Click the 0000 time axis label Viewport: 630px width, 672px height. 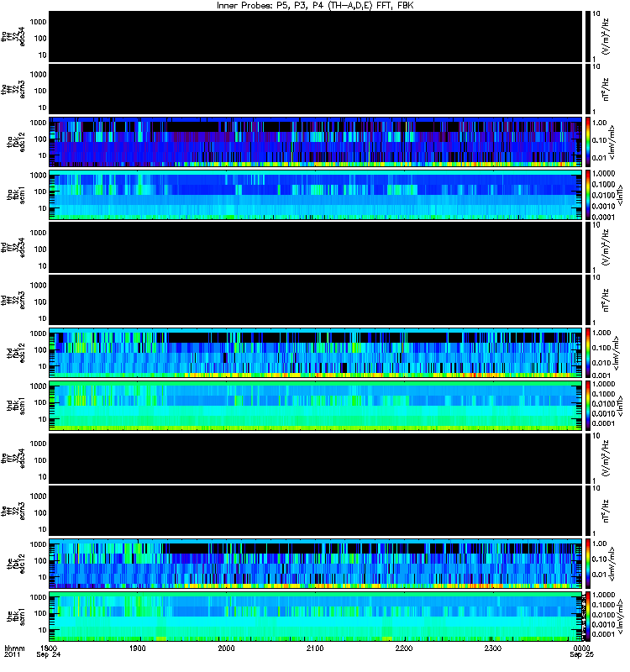(581, 648)
